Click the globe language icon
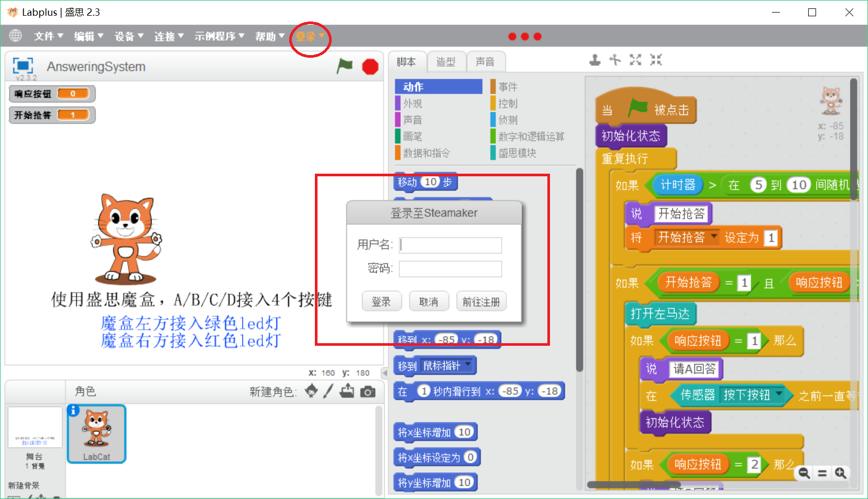 tap(16, 36)
